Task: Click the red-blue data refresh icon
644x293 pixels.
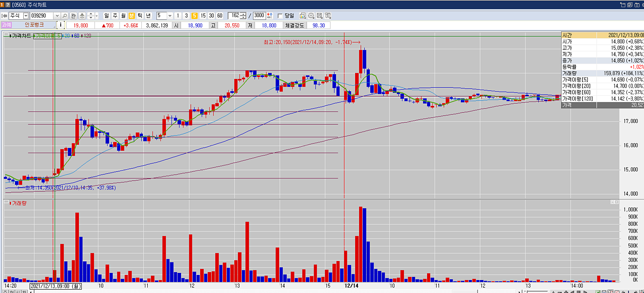Action: coord(270,16)
